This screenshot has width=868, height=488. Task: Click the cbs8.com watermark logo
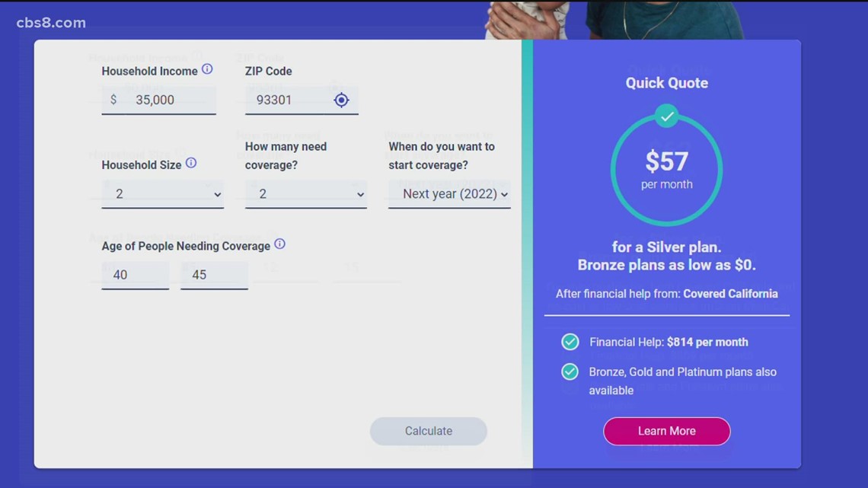coord(51,23)
